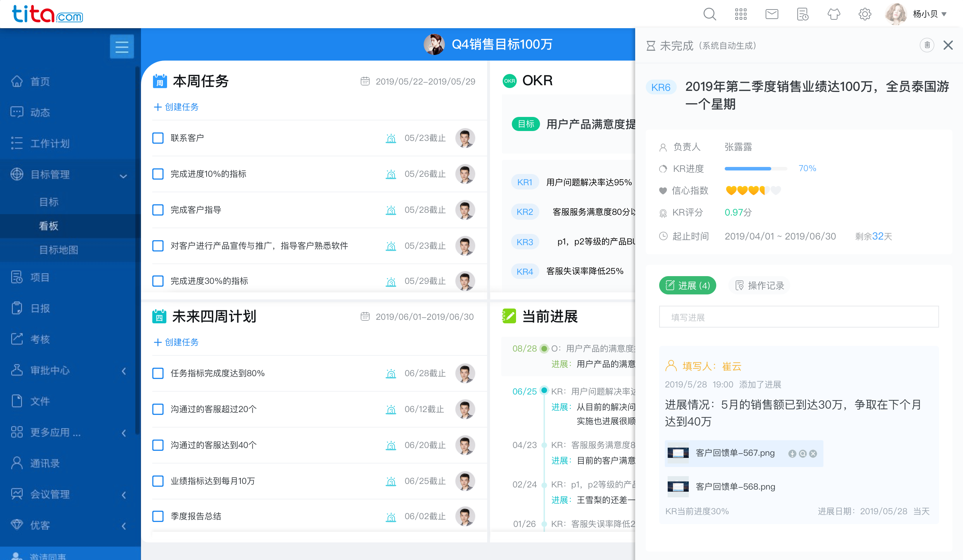
Task: Click the 填写进展 input field
Action: (799, 317)
